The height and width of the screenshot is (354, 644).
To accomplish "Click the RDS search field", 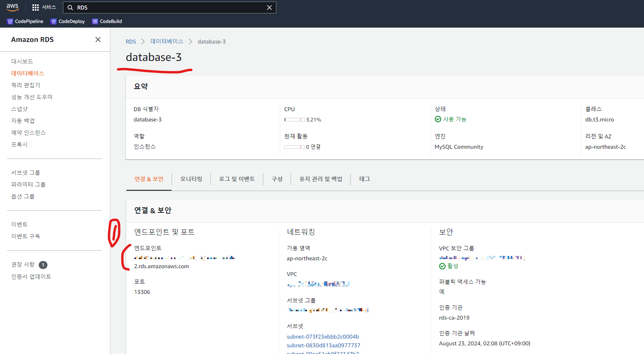I will coord(170,8).
